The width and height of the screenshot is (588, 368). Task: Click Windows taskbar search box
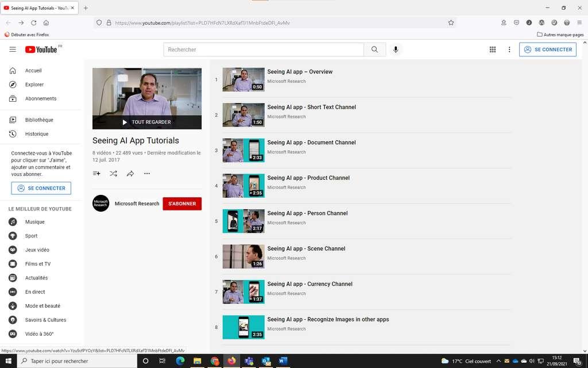(x=77, y=361)
